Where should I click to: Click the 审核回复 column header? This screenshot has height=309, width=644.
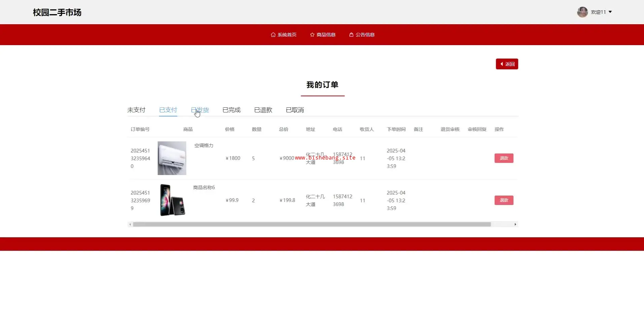477,129
